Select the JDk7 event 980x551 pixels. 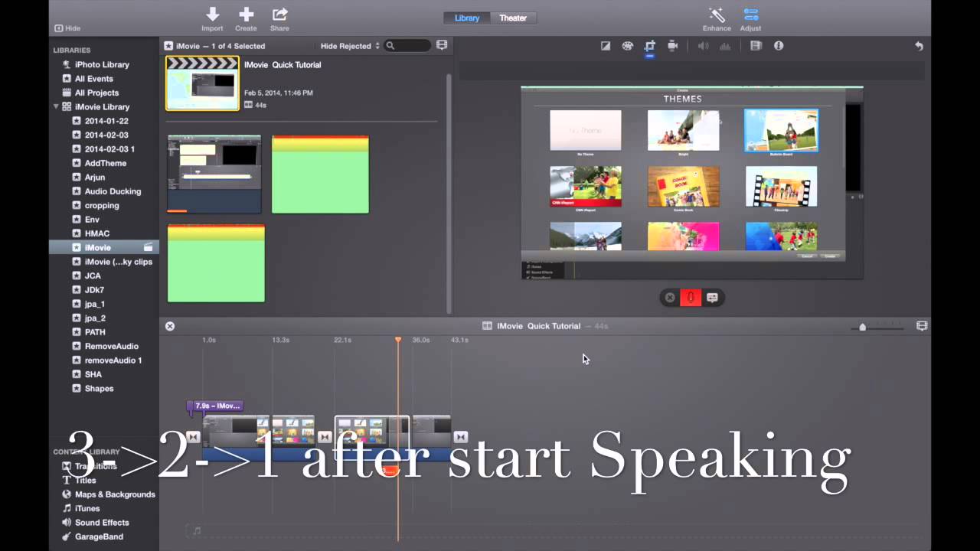[94, 290]
